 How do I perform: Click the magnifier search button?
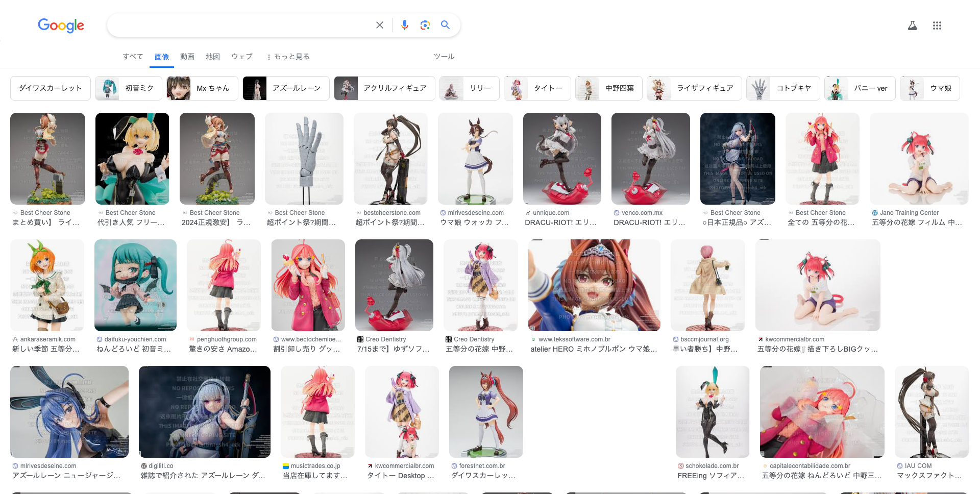(x=445, y=25)
